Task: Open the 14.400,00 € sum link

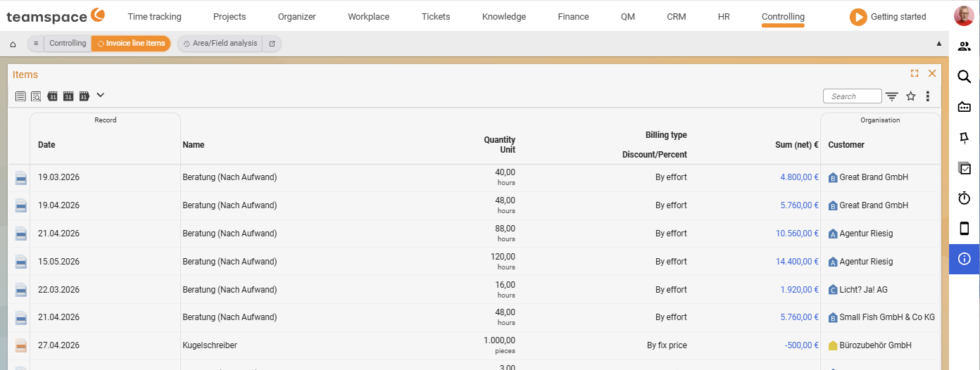Action: pos(797,262)
